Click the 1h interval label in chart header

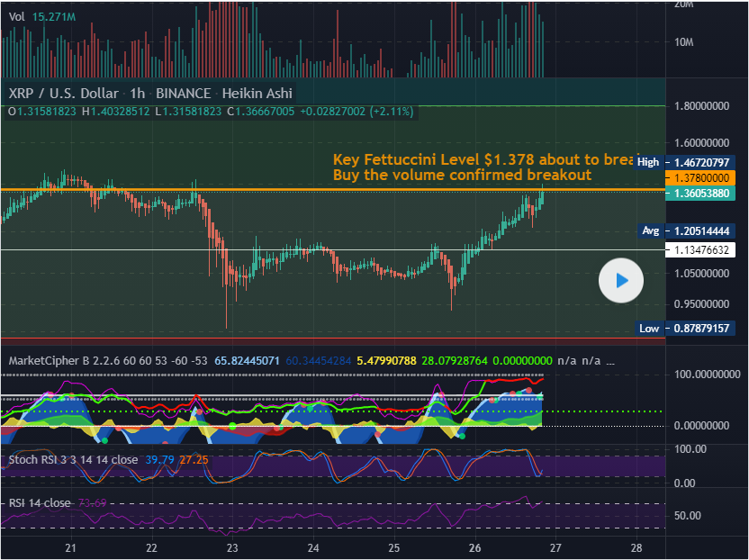tap(137, 94)
